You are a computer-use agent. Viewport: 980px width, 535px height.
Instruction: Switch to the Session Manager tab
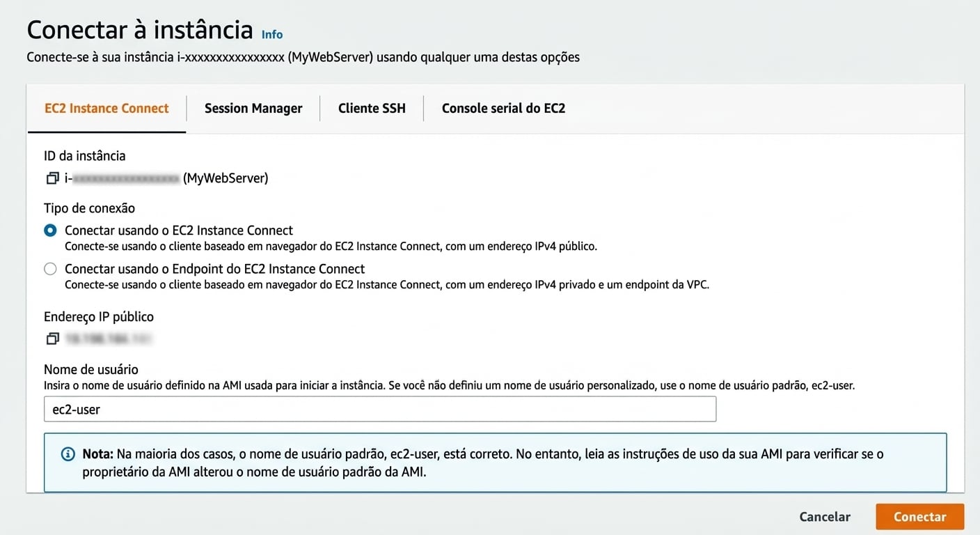253,108
